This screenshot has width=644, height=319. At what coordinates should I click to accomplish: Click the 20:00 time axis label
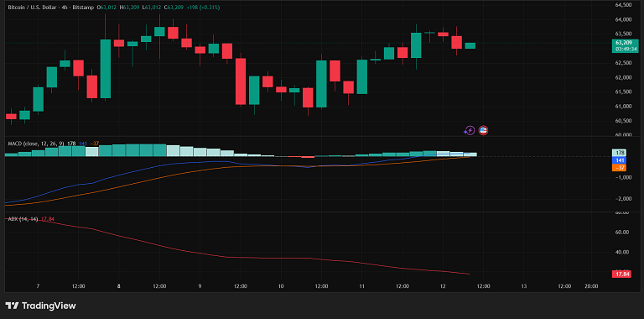(x=591, y=286)
